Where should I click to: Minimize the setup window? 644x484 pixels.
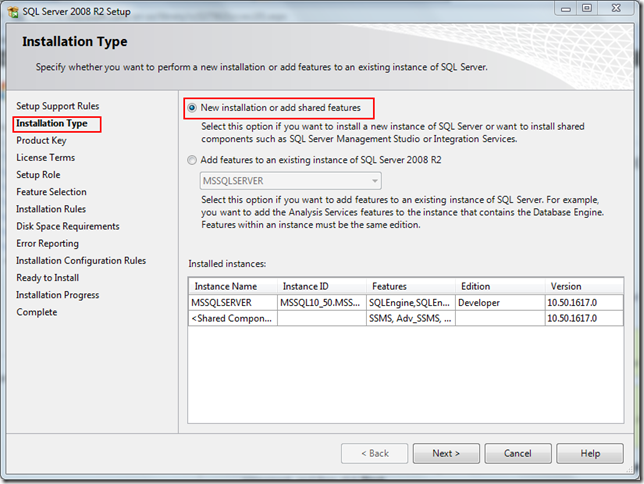tap(566, 8)
